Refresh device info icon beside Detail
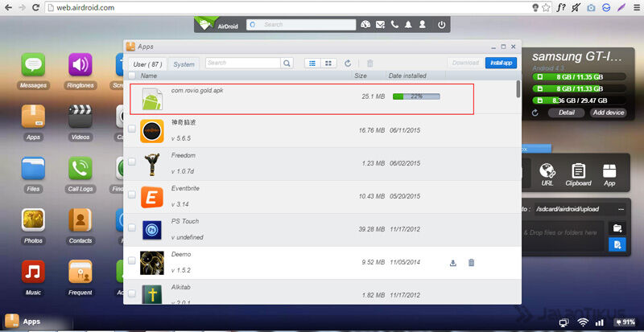Image resolution: width=644 pixels, height=332 pixels. tap(535, 113)
